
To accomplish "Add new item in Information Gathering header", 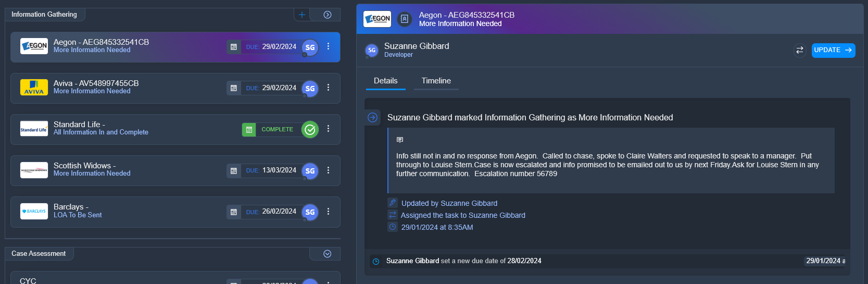I will (302, 15).
